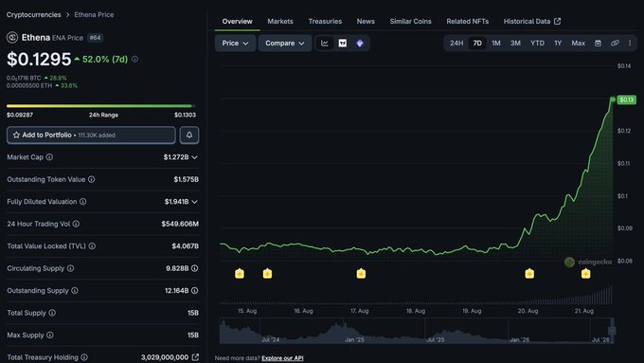Click the $4.067B TVL value
644x363 pixels.
186,245
